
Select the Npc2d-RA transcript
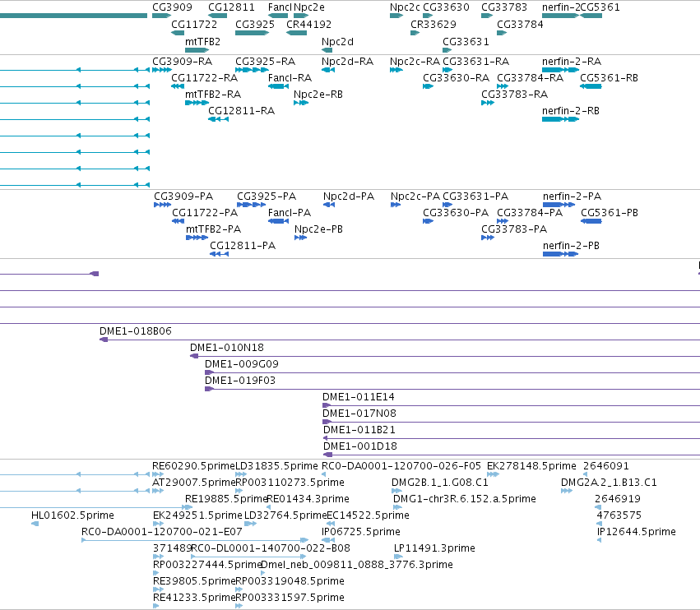click(328, 70)
